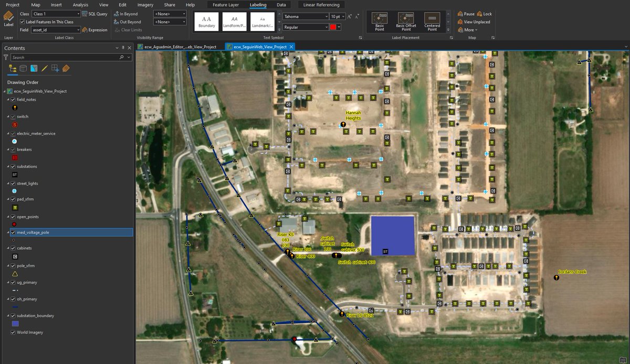Toggle visibility of street_lights layer

[x=13, y=184]
